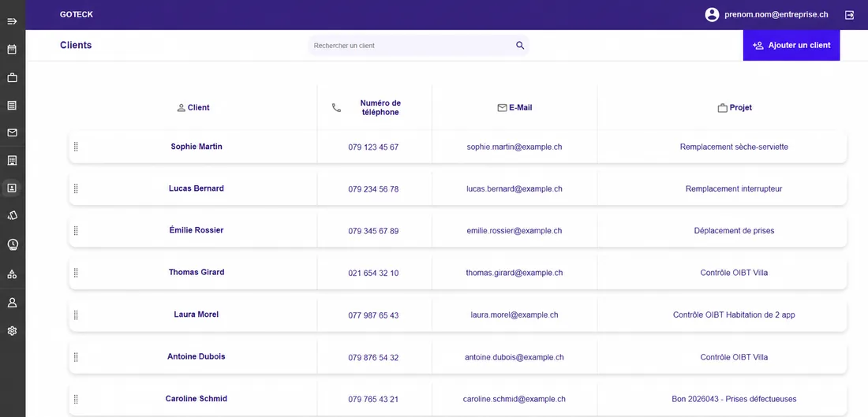Viewport: 868px width, 417px height.
Task: Click phone number 079 876 54 32
Action: coord(374,358)
